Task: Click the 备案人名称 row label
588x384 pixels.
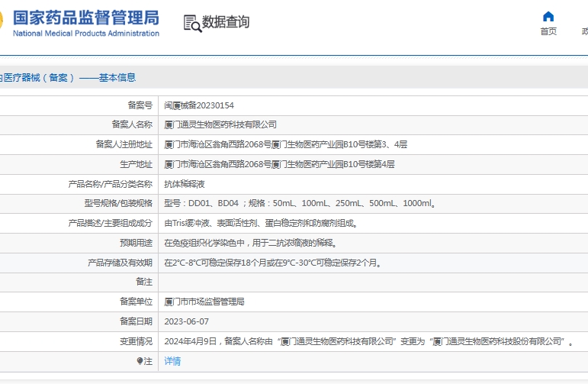Action: tap(132, 124)
